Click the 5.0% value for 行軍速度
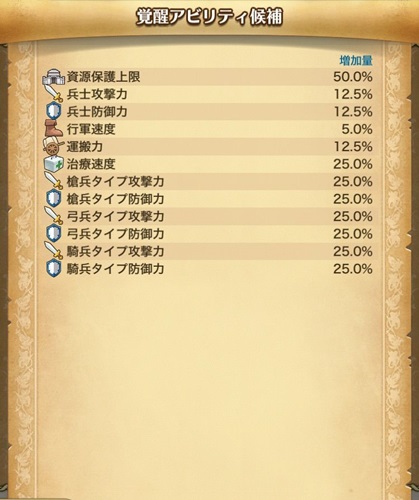Image resolution: width=419 pixels, height=500 pixels. click(x=357, y=129)
